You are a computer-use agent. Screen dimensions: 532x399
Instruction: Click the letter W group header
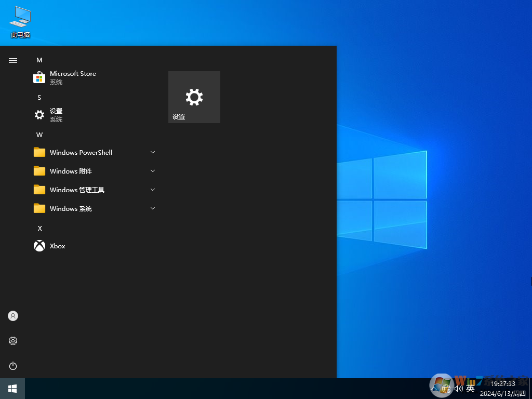(x=39, y=135)
